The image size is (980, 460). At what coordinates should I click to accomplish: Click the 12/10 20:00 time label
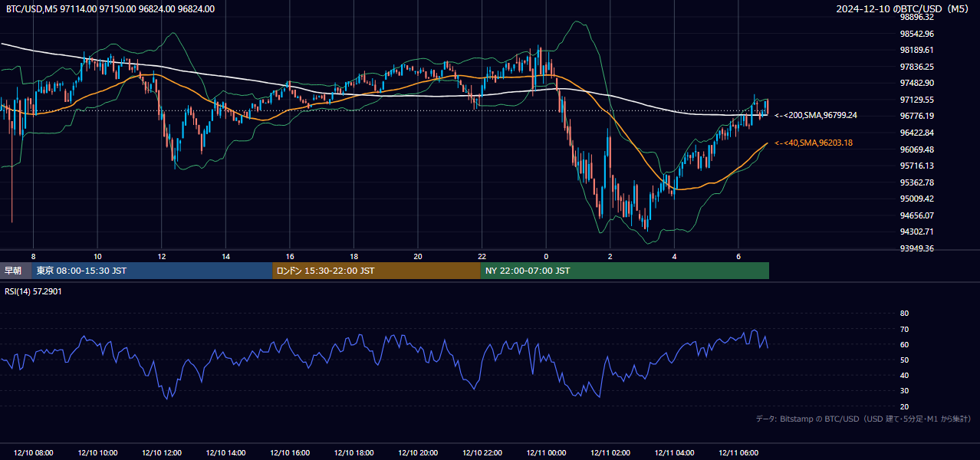click(x=418, y=453)
